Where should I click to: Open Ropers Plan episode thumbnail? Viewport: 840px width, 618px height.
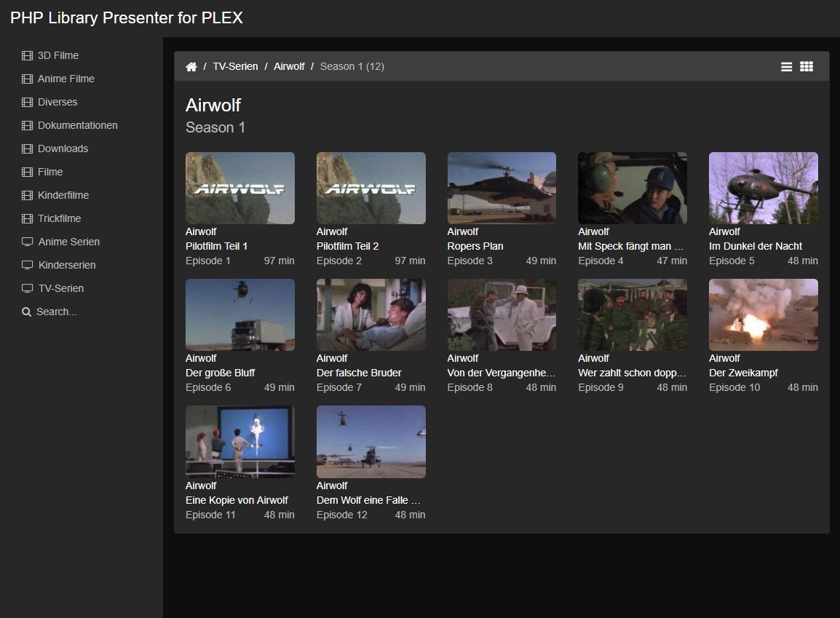[502, 188]
